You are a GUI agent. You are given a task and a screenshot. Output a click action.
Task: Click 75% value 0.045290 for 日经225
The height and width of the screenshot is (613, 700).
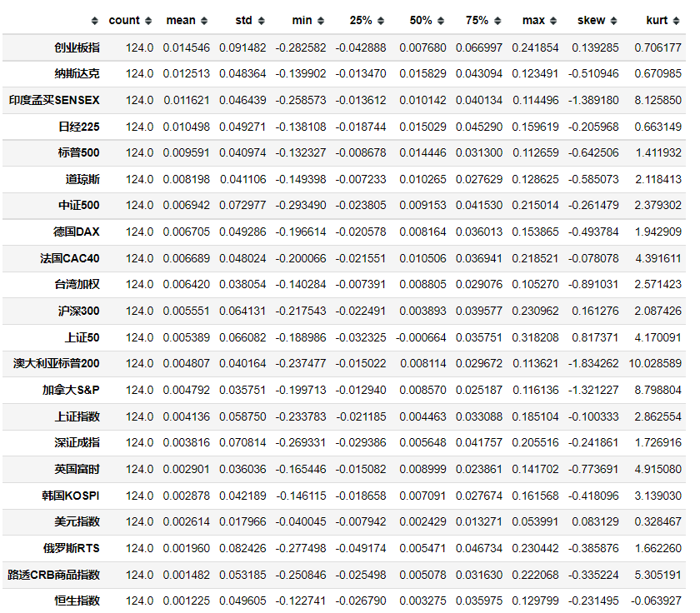[479, 127]
